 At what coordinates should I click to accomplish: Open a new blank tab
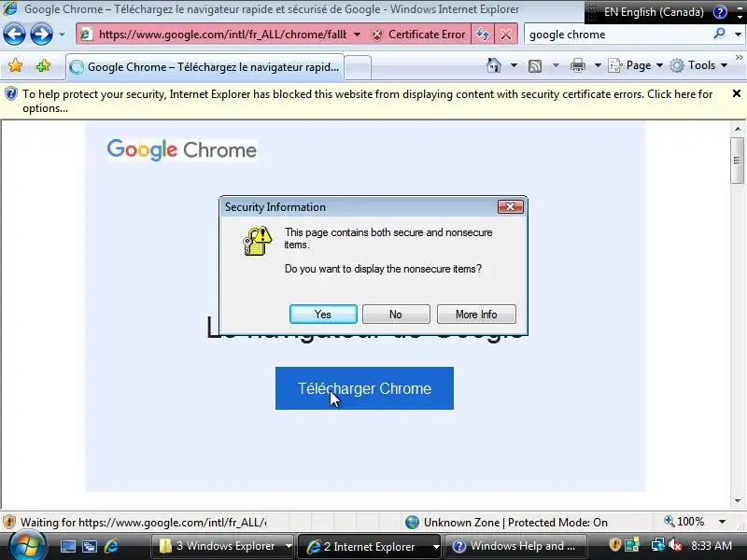point(358,67)
